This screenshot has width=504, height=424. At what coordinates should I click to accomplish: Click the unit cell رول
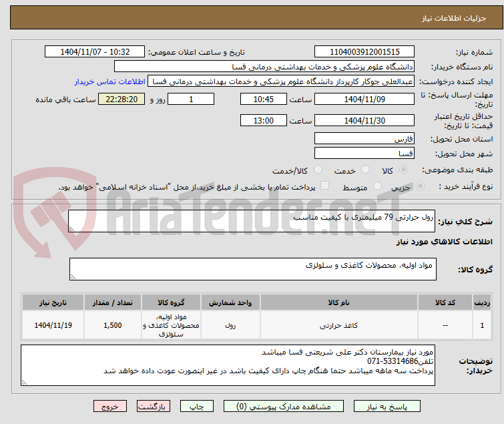(x=230, y=325)
